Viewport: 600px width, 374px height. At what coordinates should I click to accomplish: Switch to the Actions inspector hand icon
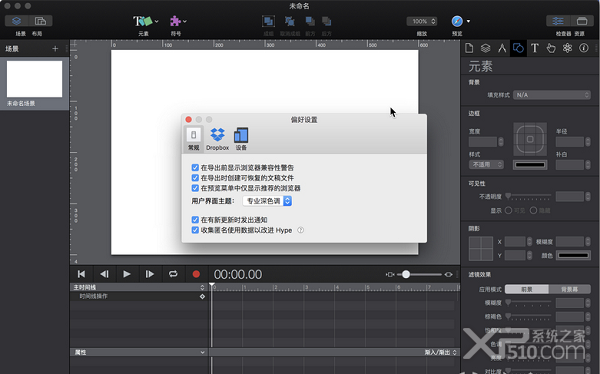551,48
